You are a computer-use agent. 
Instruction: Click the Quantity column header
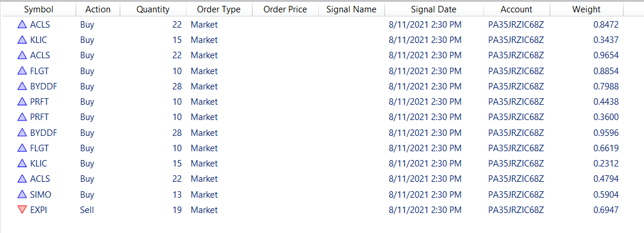click(153, 9)
